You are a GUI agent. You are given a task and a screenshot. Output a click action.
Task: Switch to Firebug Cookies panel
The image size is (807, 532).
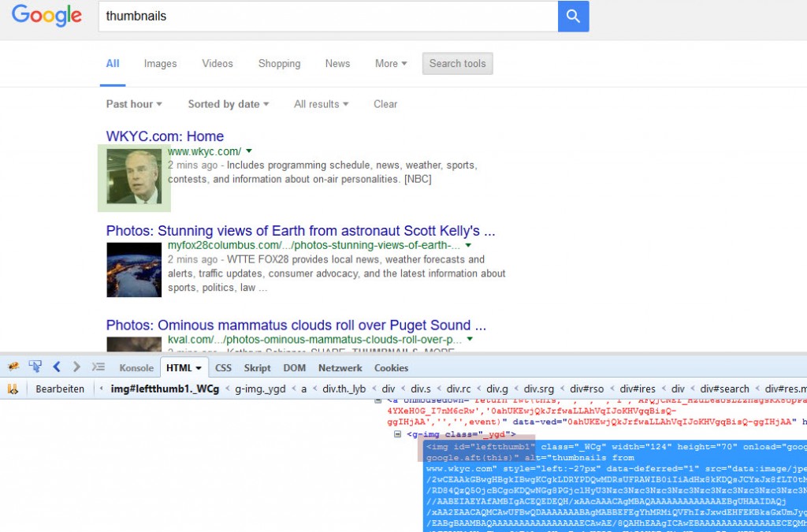(x=391, y=368)
